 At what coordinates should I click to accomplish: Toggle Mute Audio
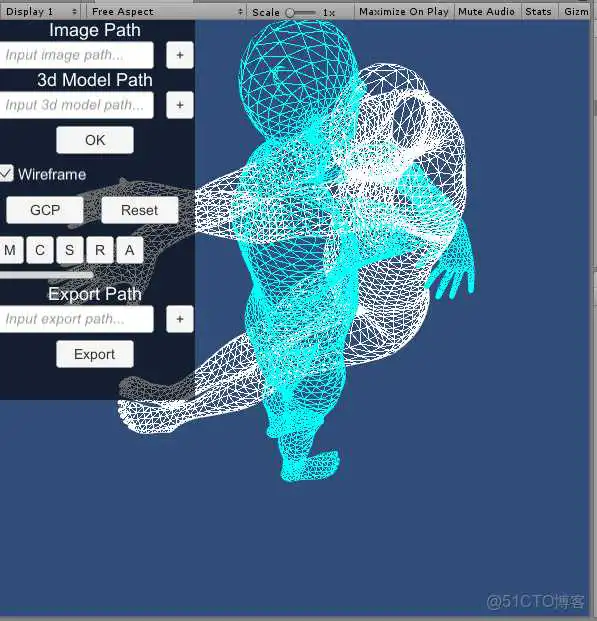(x=486, y=12)
